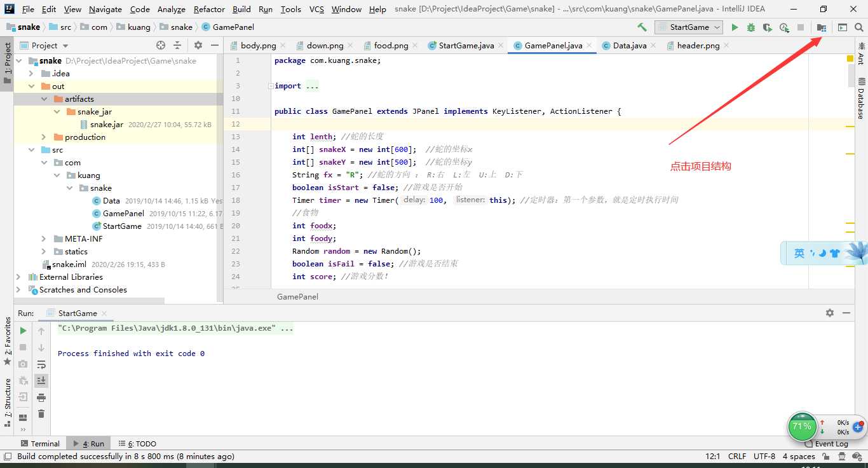Open the StartGame run configuration dropdown
The height and width of the screenshot is (468, 868).
pyautogui.click(x=689, y=27)
